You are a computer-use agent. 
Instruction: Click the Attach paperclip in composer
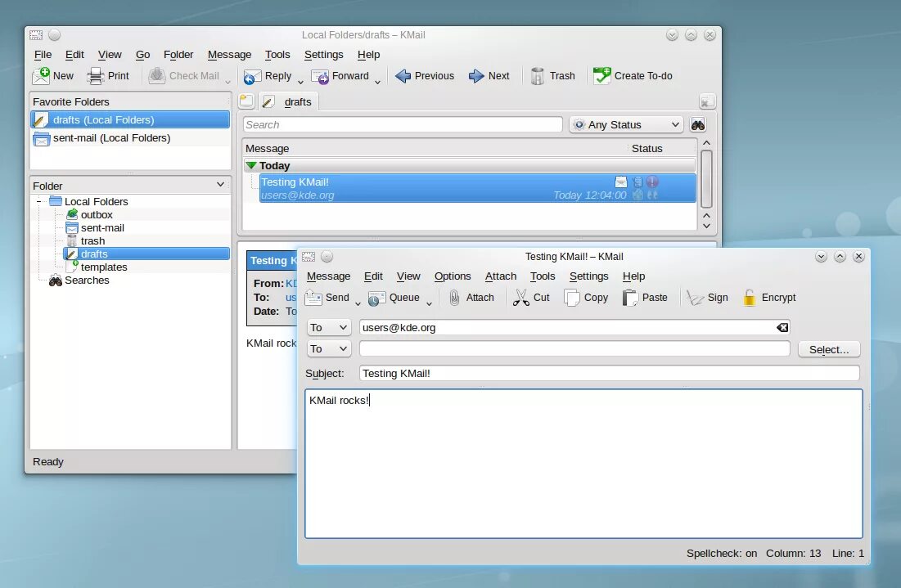[471, 298]
